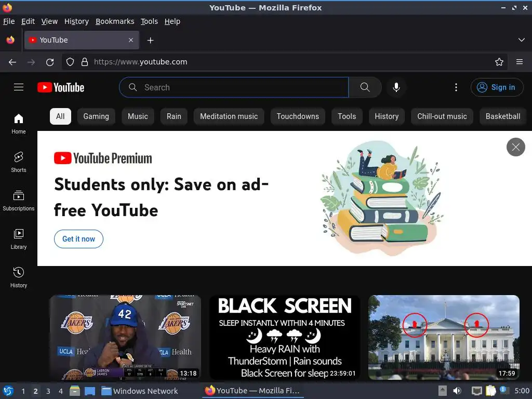Go to Home in sidebar
This screenshot has height=399, width=532.
(x=19, y=124)
